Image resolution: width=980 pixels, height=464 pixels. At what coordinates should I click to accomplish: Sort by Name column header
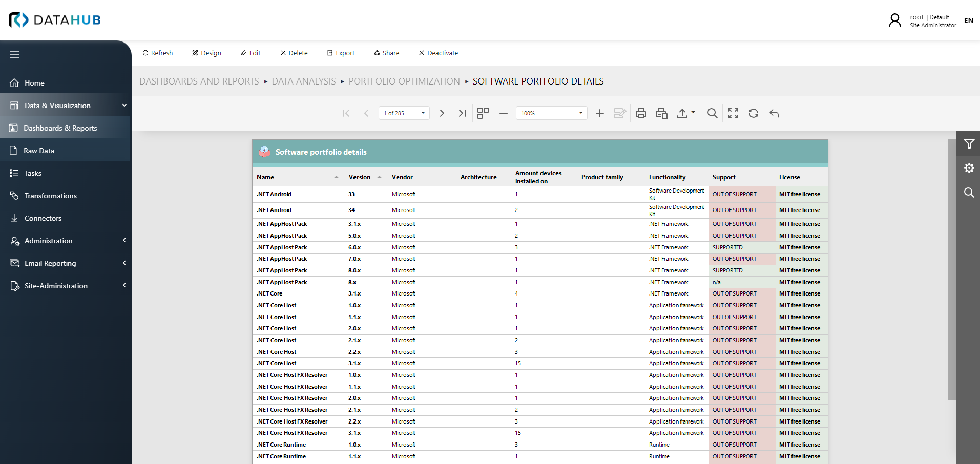tap(265, 177)
